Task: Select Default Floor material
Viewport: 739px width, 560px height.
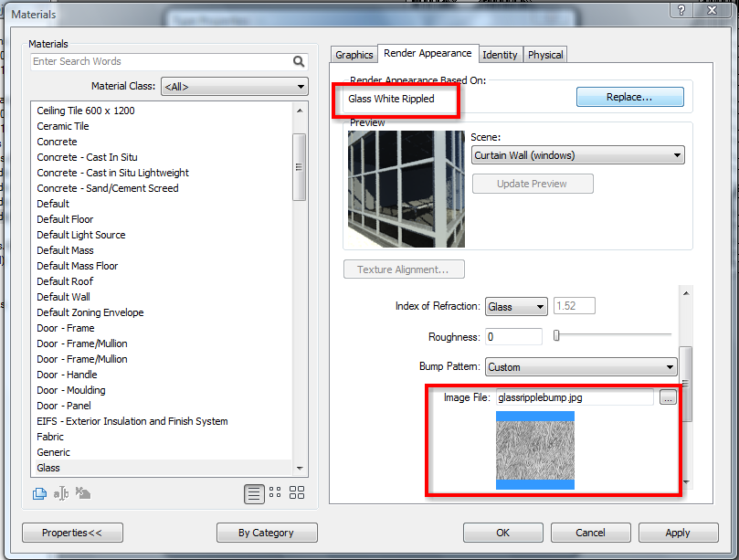Action: tap(65, 219)
